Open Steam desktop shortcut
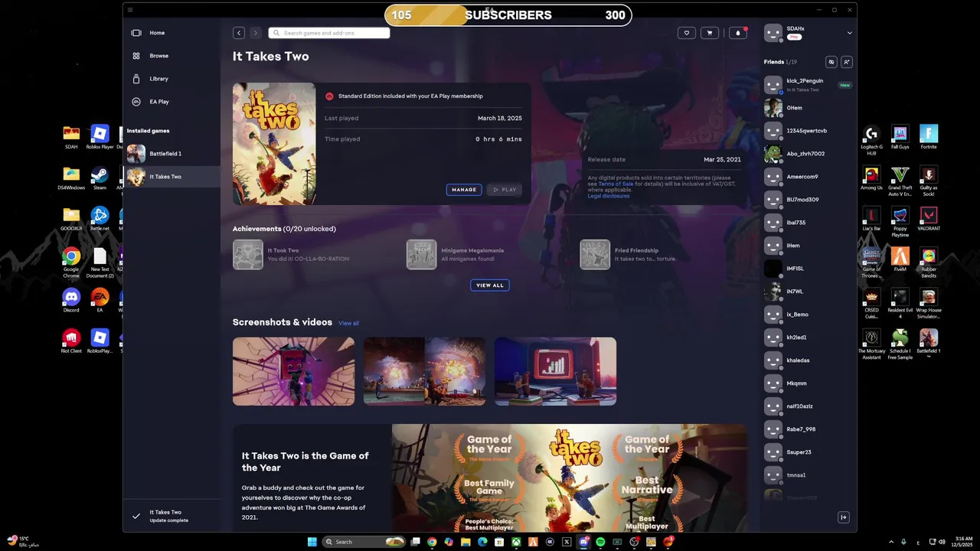Viewport: 980px width, 551px height. pyautogui.click(x=100, y=178)
